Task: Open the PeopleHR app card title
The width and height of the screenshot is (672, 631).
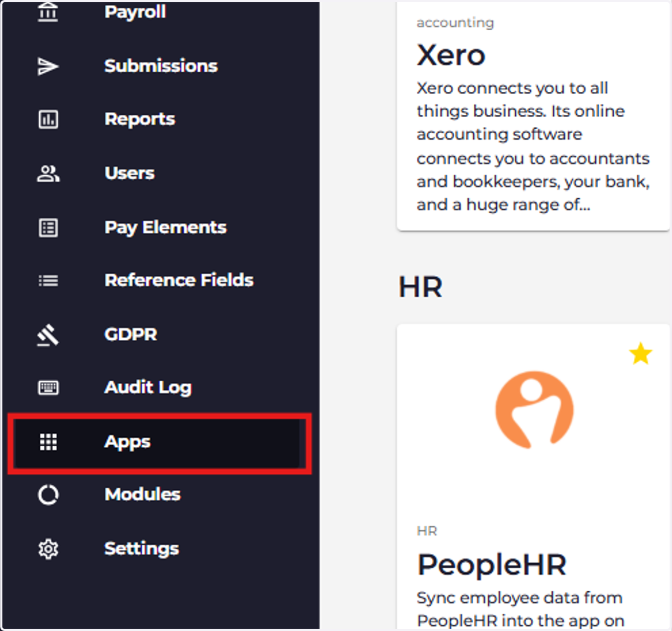Action: coord(492,564)
